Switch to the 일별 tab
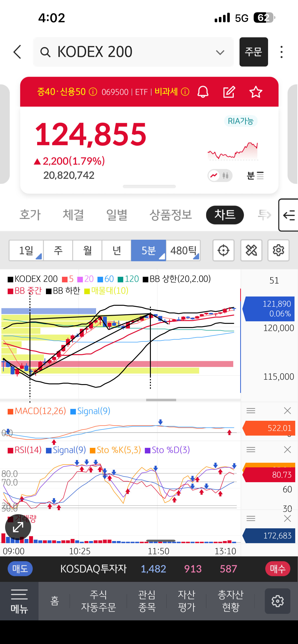Image resolution: width=298 pixels, height=644 pixels. pos(117,215)
